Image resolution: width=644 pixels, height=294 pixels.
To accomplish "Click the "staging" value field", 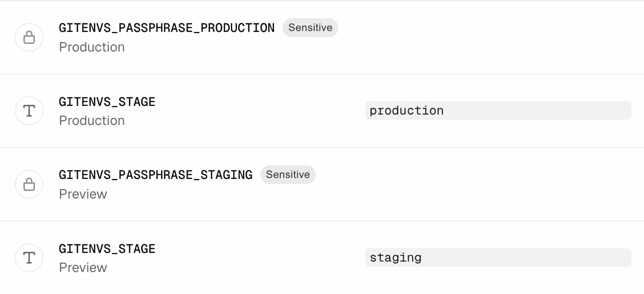I will tap(498, 258).
